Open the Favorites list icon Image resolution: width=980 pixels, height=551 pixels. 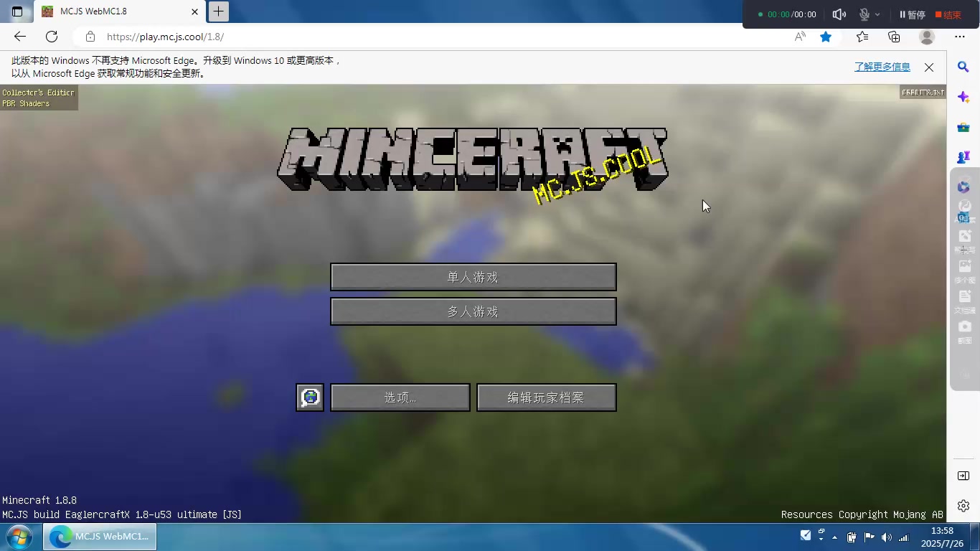[x=862, y=37]
